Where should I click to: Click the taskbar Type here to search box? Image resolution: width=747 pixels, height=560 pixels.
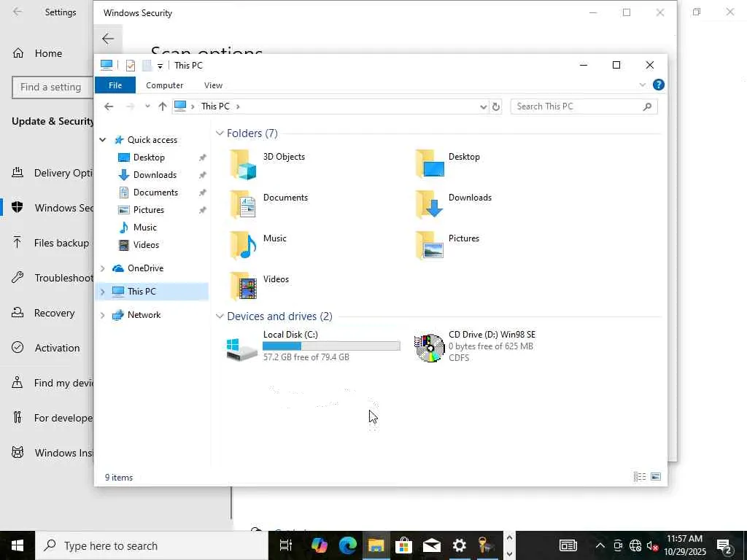pos(152,545)
